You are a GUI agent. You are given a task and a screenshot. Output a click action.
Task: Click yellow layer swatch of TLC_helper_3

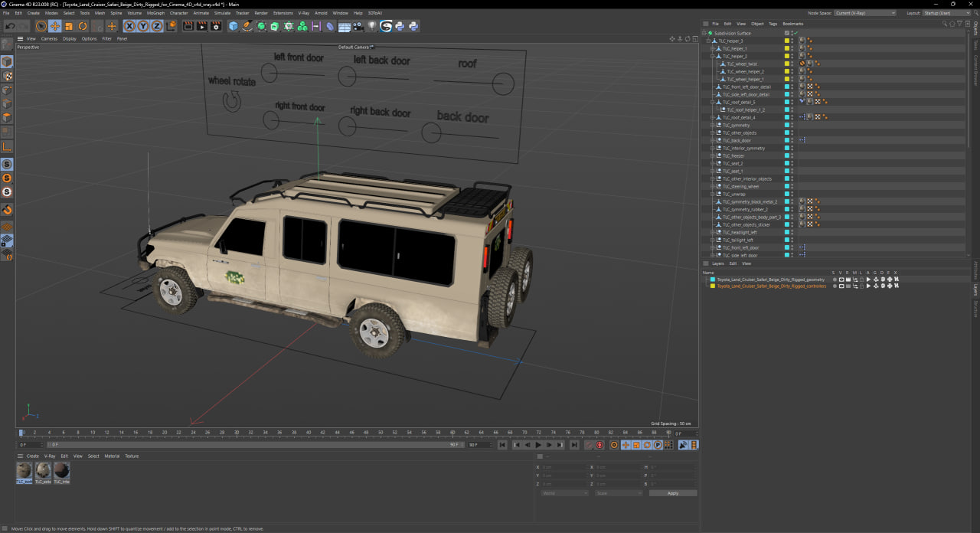(x=786, y=41)
